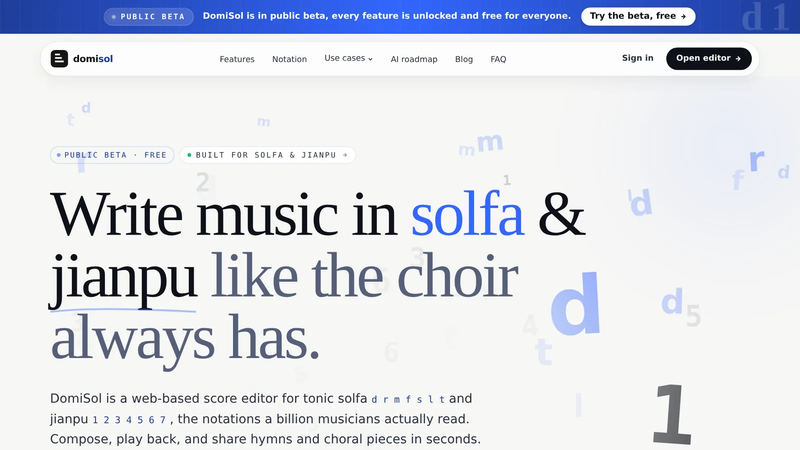Open the Features nav item
This screenshot has height=450, width=800.
click(x=237, y=59)
